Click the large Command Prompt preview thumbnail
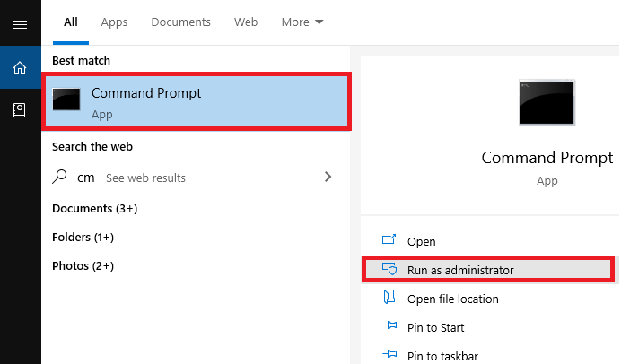Screen dimensions: 621x364 (x=547, y=102)
